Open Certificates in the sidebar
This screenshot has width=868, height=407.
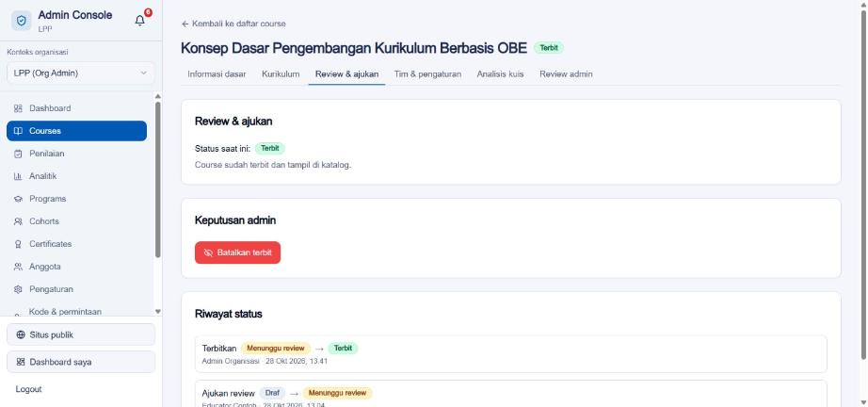[x=77, y=244]
